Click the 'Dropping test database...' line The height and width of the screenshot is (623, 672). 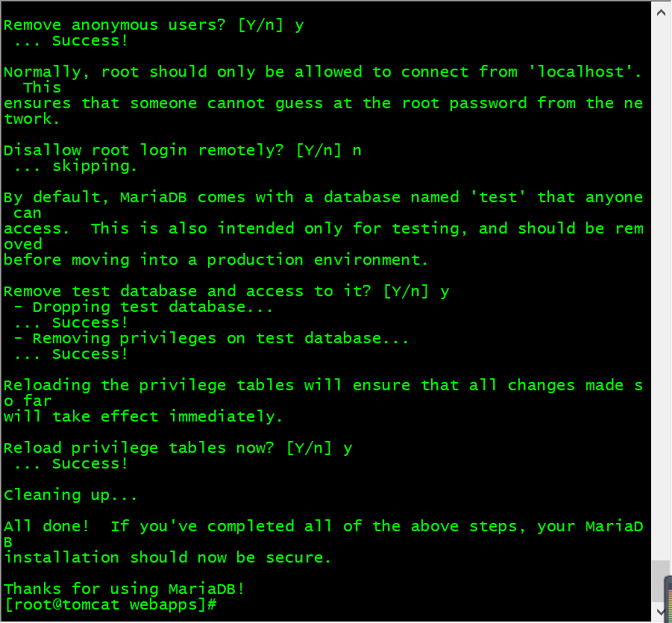point(143,307)
